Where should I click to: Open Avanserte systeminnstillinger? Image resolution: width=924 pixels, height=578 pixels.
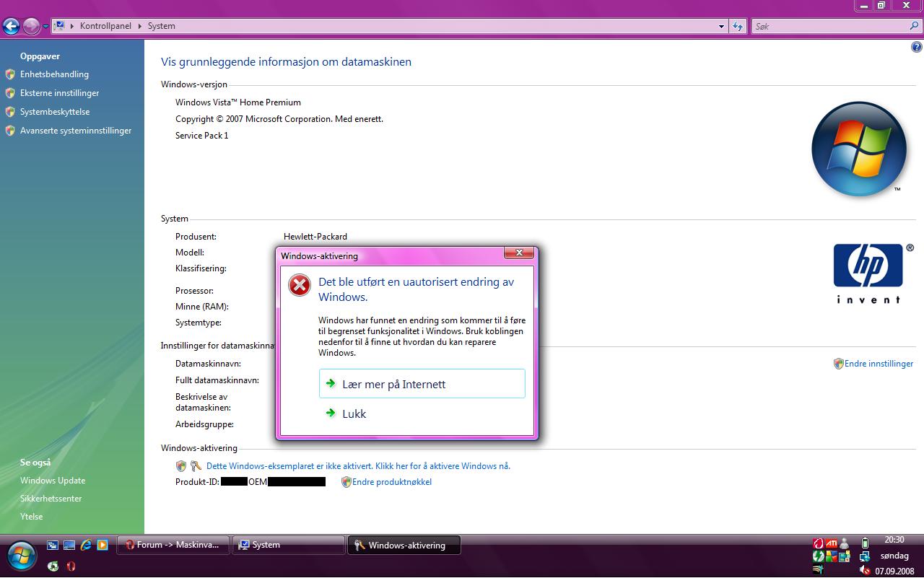[x=76, y=131]
